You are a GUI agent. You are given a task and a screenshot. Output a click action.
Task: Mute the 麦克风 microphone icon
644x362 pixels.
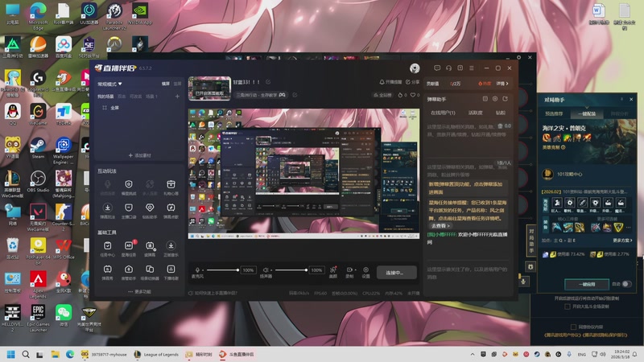click(197, 270)
